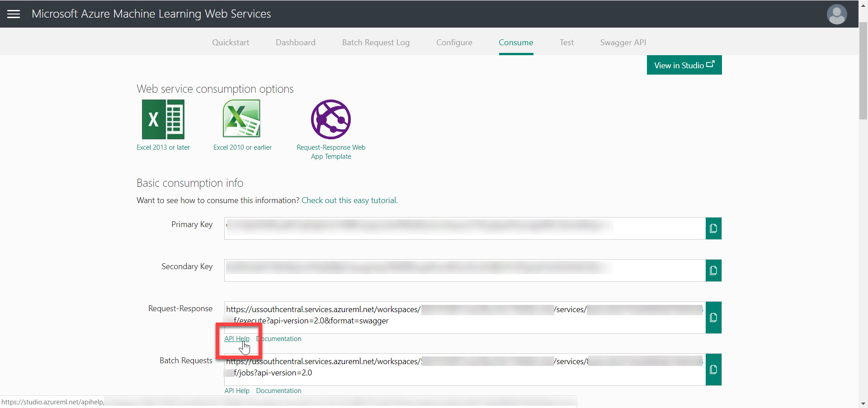Open the Test tab

point(566,43)
